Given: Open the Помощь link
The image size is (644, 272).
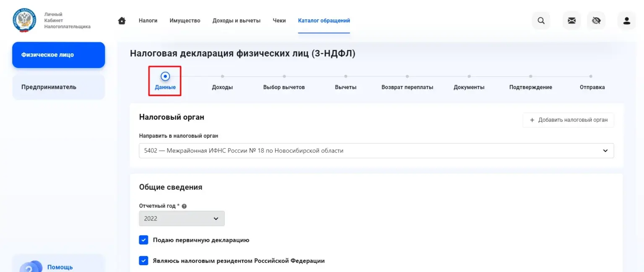Looking at the screenshot, I should tap(60, 267).
